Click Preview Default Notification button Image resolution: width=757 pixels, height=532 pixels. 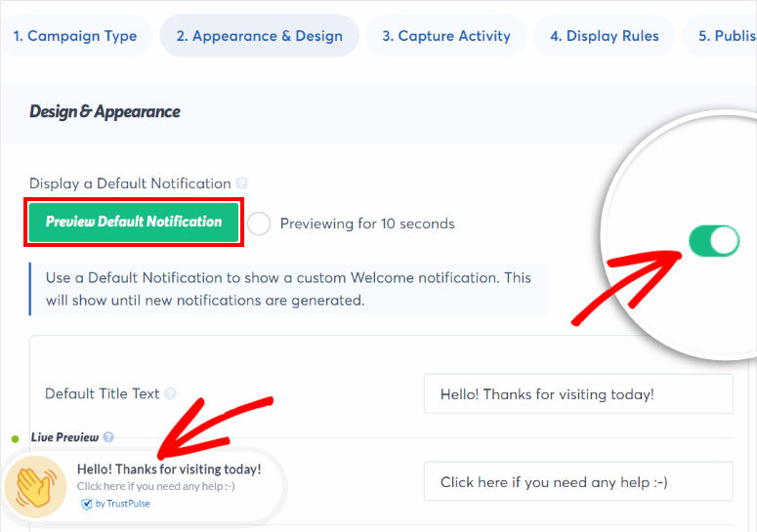134,222
